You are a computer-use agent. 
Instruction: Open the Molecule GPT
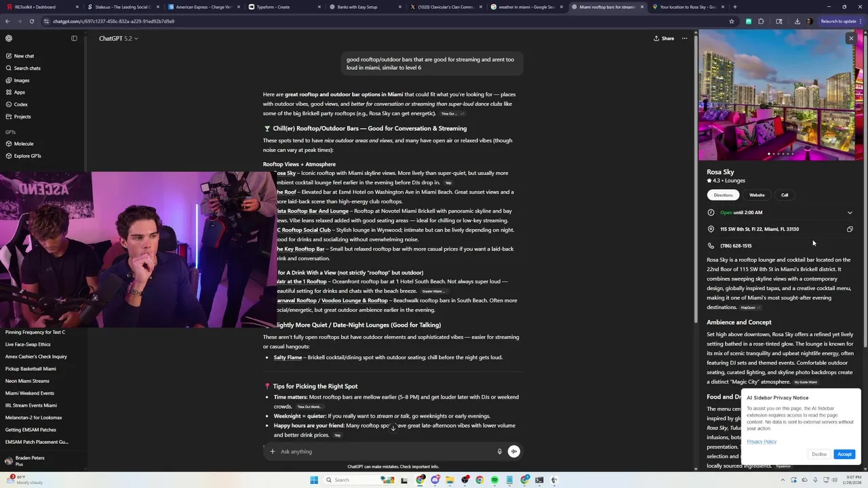[24, 144]
